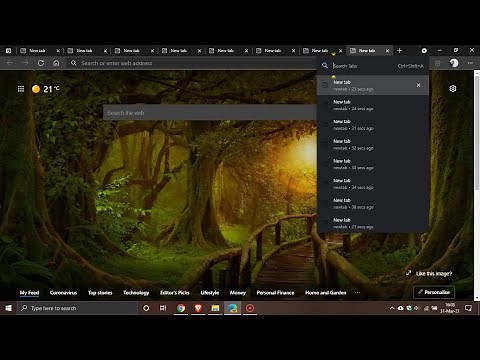Open the 21°C weather widget
The height and width of the screenshot is (360, 480).
[46, 89]
